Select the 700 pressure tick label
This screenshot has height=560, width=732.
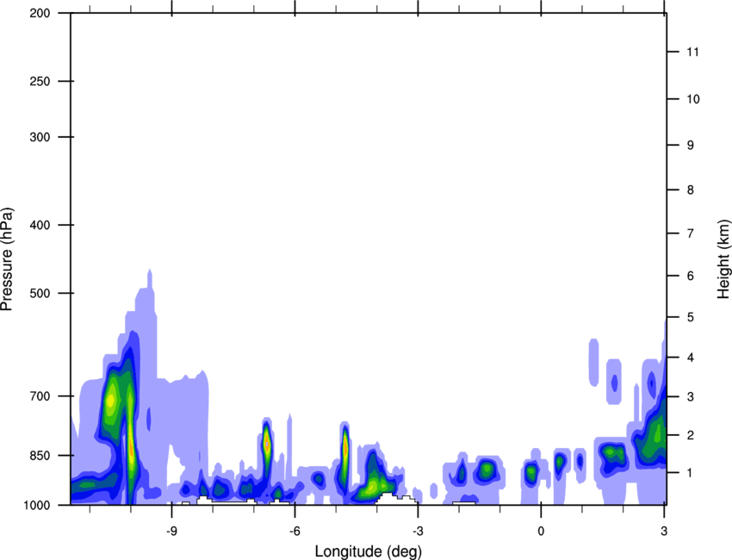pyautogui.click(x=40, y=396)
